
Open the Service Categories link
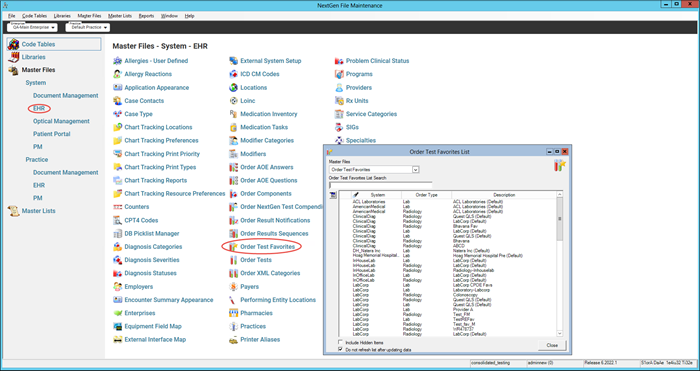point(371,114)
